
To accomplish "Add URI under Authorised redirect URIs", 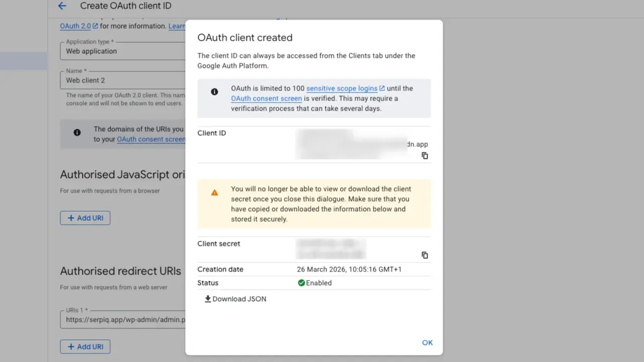I will click(85, 347).
